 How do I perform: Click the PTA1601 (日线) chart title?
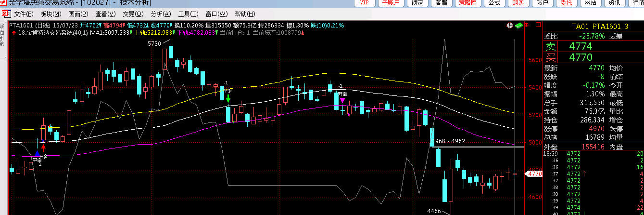(30, 25)
